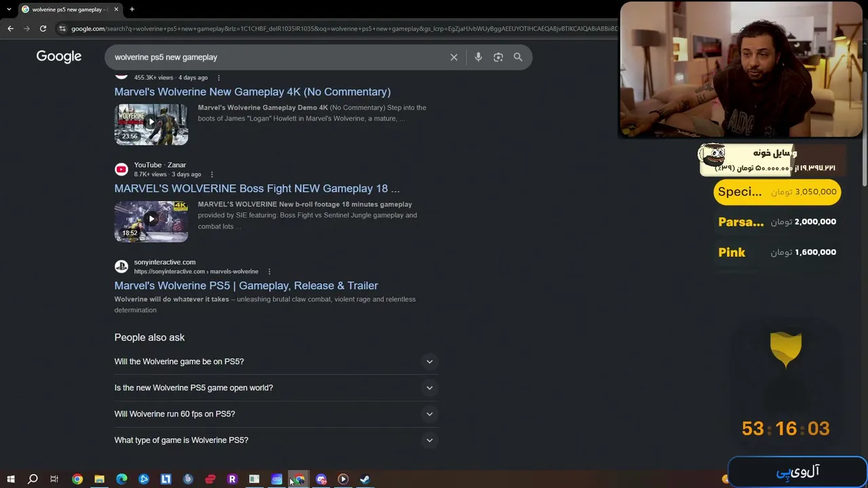The image size is (868, 488).
Task: Open Windows taskbar search
Action: (33, 479)
